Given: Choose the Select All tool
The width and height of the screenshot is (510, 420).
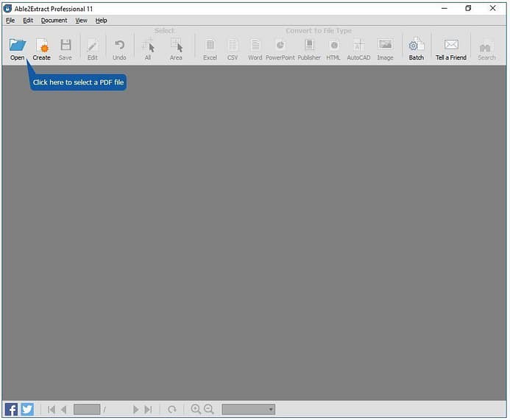Looking at the screenshot, I should (x=149, y=46).
